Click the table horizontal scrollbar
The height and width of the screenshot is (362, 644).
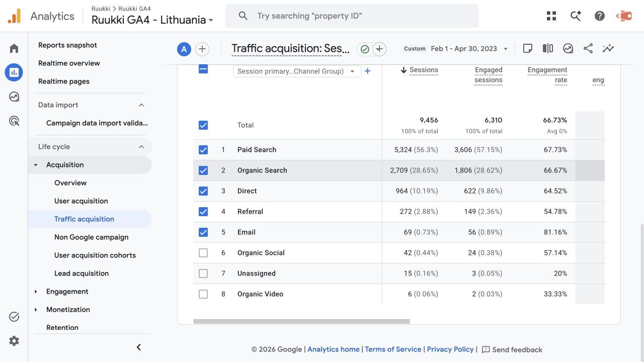301,322
